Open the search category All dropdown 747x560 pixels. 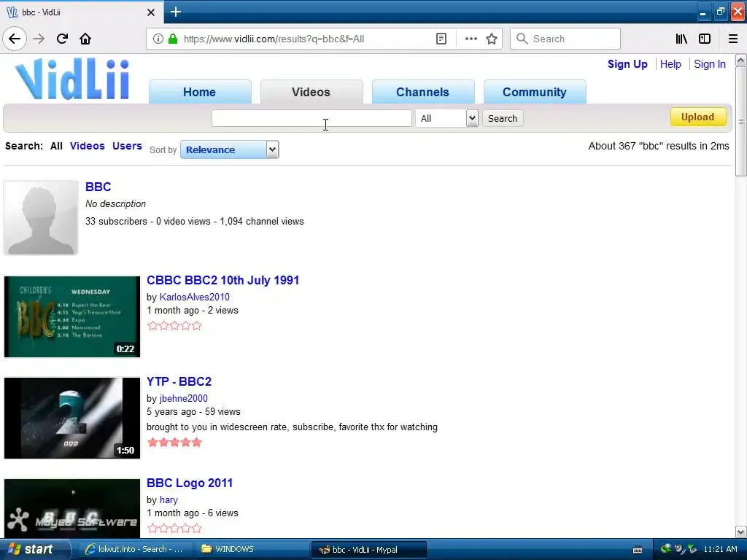coord(446,118)
